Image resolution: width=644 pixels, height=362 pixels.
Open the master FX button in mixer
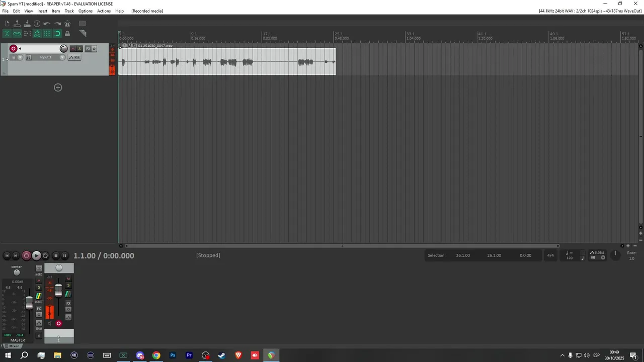(39, 309)
